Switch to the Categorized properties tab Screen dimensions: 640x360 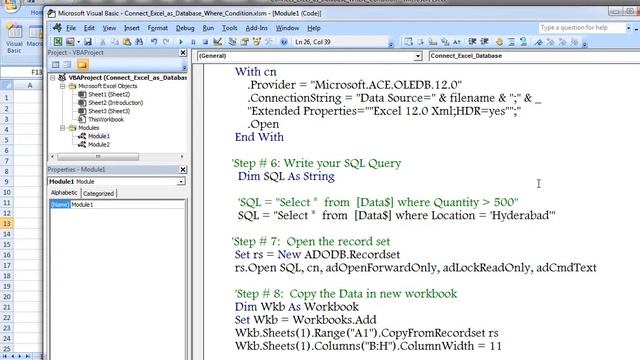[98, 193]
